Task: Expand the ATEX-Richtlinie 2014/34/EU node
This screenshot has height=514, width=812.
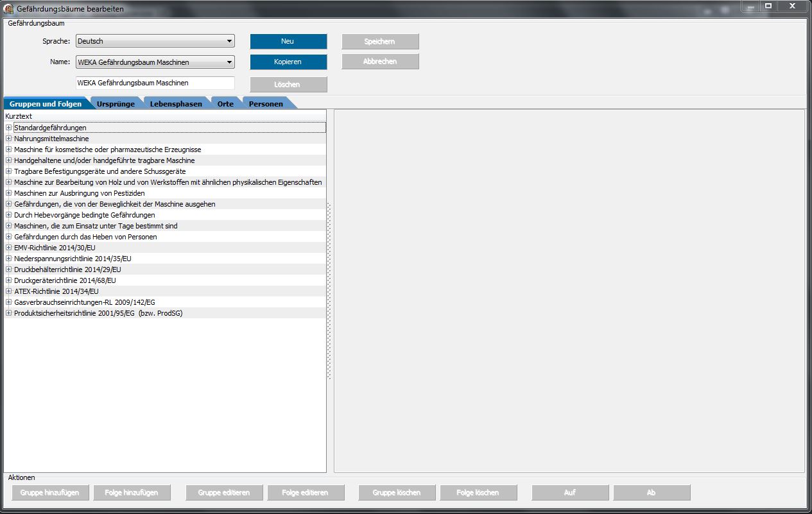Action: tap(9, 291)
